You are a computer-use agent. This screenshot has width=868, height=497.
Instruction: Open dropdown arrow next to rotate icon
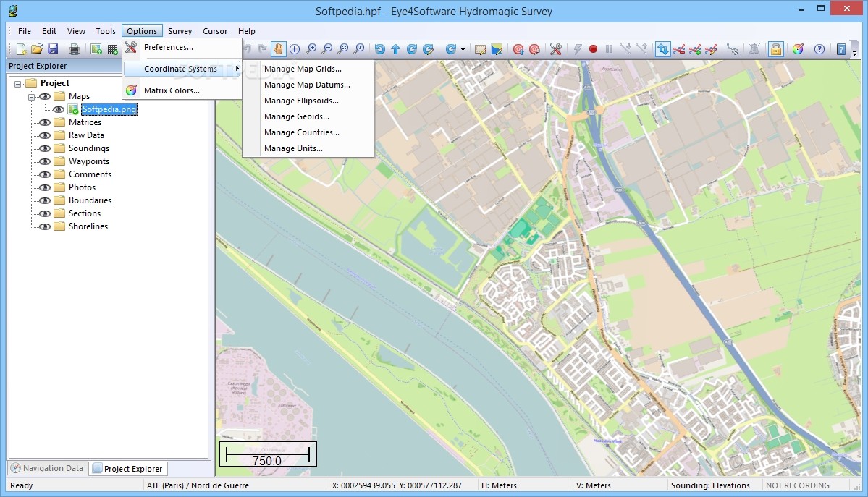point(462,49)
